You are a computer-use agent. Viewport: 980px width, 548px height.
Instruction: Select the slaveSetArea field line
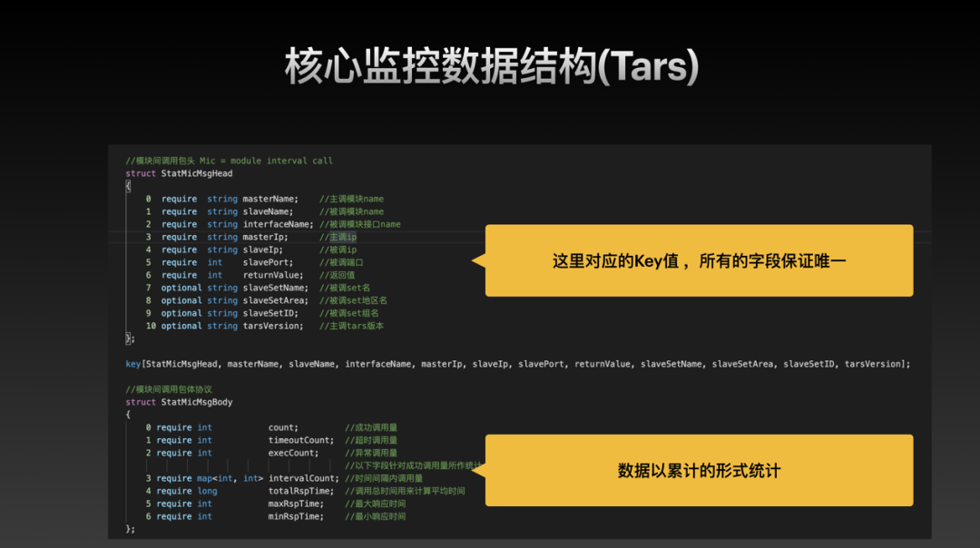pyautogui.click(x=266, y=300)
